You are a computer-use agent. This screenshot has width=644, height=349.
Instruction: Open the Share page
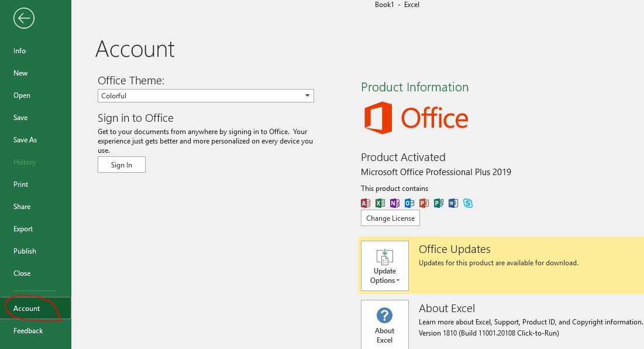22,206
